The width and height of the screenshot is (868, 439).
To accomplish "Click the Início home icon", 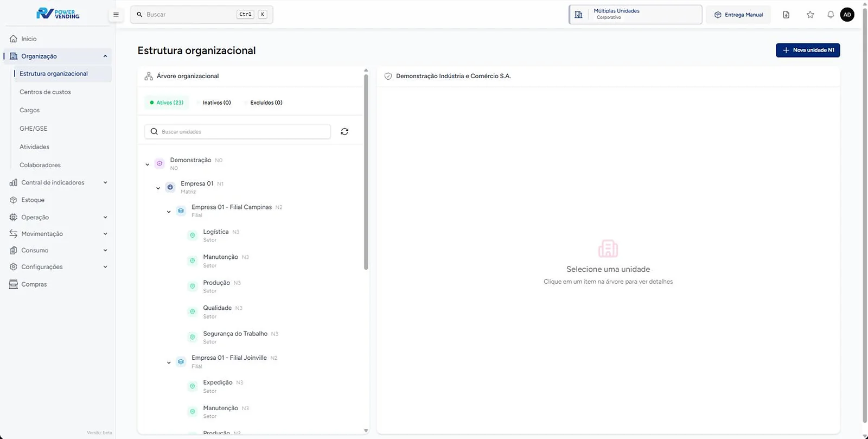I will (x=14, y=39).
